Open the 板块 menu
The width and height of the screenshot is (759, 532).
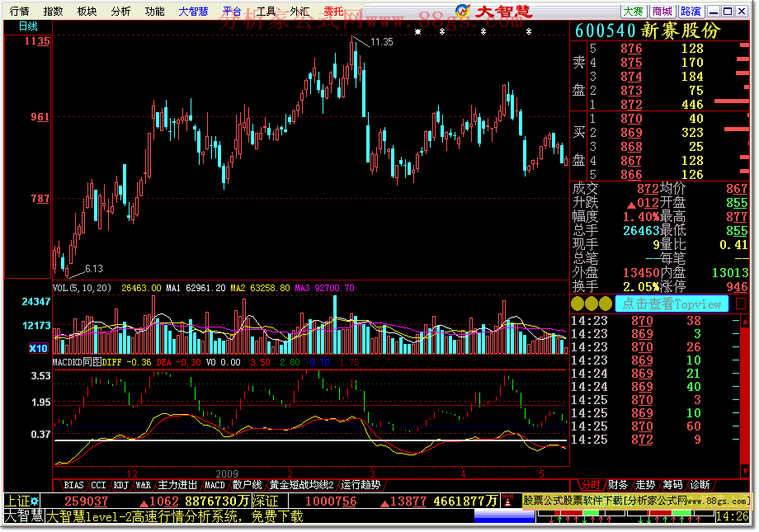87,11
